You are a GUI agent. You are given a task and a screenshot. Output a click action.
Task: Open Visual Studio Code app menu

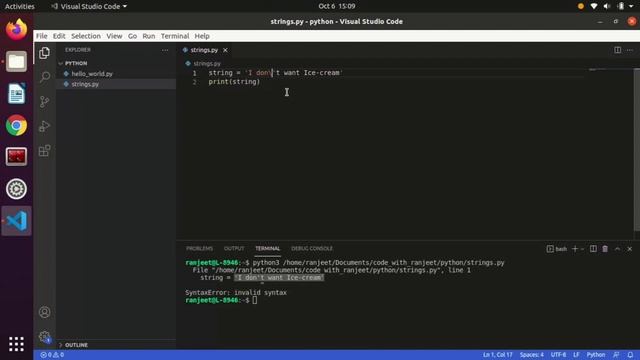pos(89,6)
